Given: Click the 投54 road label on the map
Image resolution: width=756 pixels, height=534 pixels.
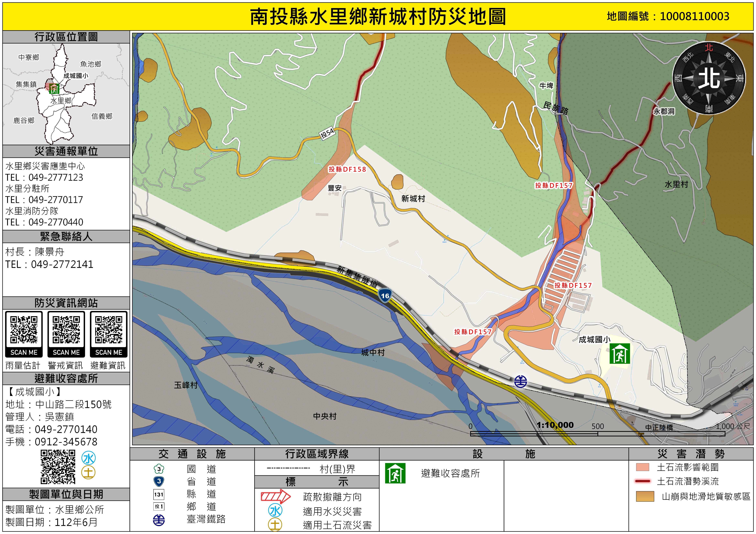Looking at the screenshot, I should tap(327, 133).
